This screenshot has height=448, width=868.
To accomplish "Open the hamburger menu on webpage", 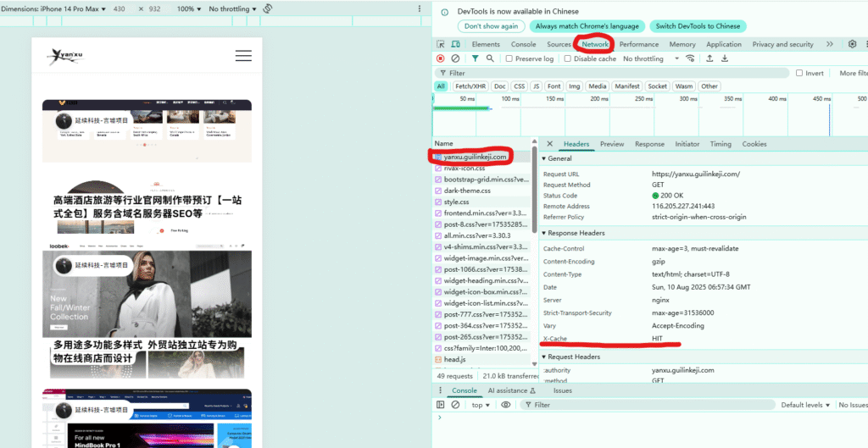I will click(243, 55).
